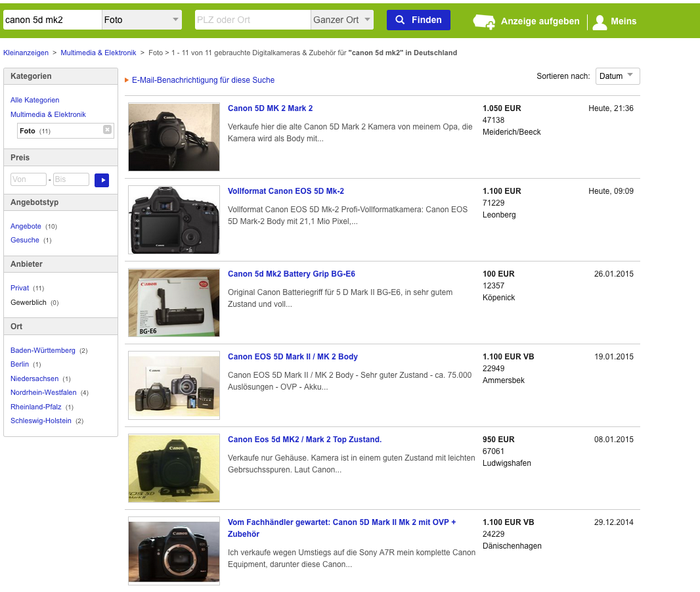Go to Multimedia & Elektronik breadcrumb

(x=98, y=53)
